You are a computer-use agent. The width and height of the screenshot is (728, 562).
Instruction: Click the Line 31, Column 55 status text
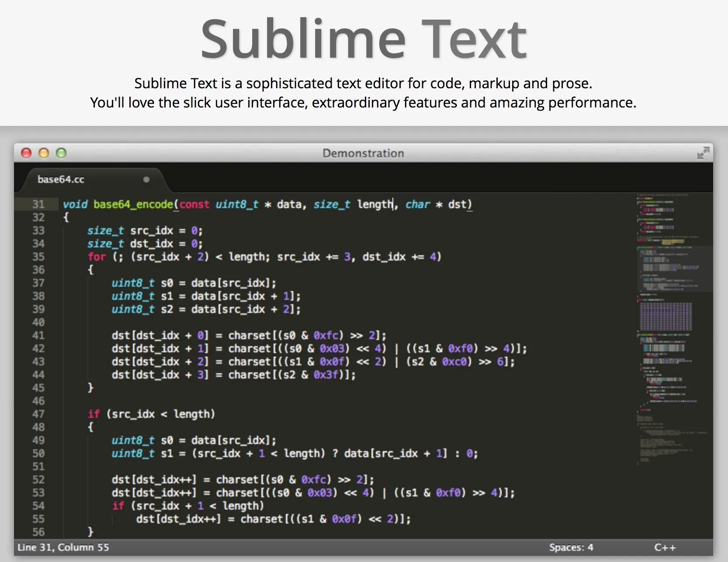coord(63,548)
